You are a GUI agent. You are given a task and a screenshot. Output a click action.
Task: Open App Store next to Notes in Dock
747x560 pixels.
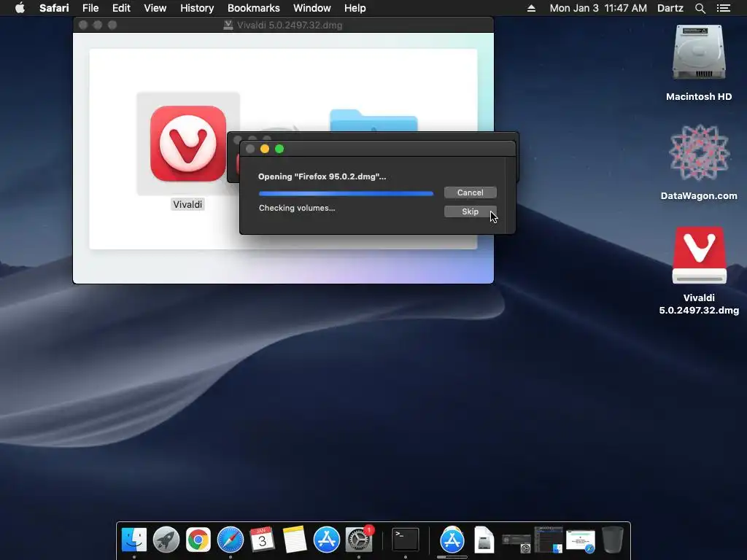point(326,540)
